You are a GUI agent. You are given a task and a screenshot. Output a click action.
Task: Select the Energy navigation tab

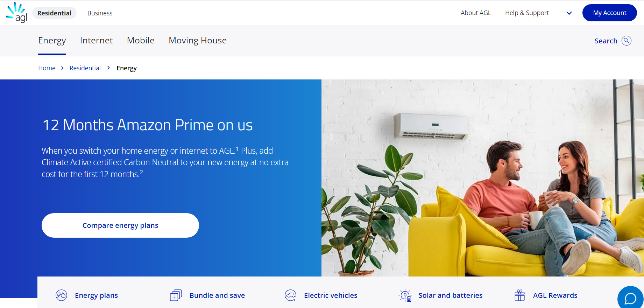(52, 41)
